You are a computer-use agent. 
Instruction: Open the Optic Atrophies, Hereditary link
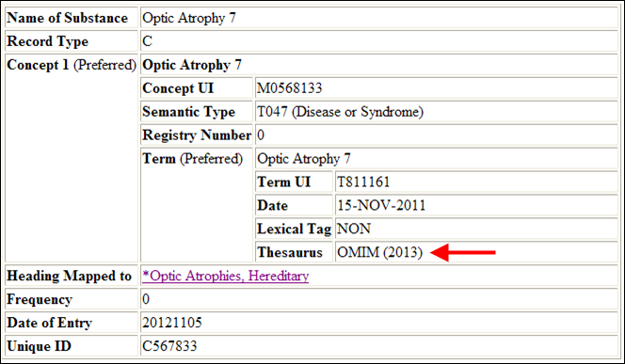(225, 276)
